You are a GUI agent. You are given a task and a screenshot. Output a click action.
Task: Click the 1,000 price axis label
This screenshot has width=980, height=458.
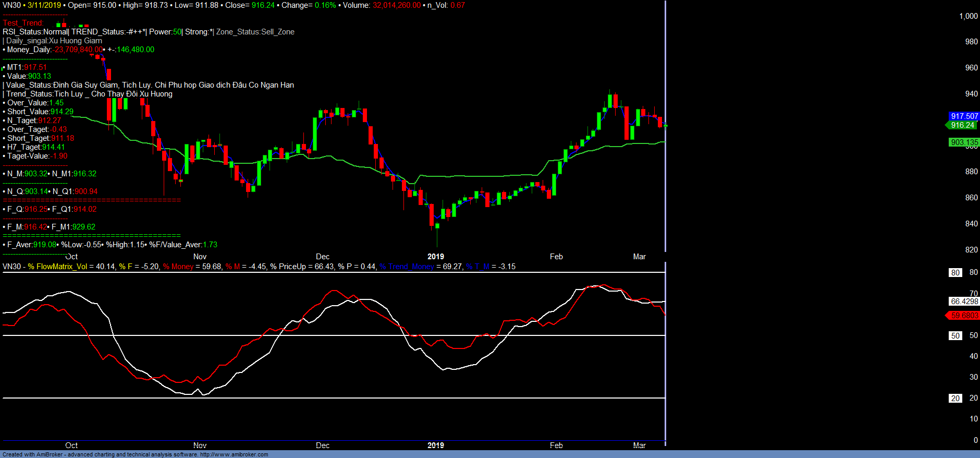(968, 16)
